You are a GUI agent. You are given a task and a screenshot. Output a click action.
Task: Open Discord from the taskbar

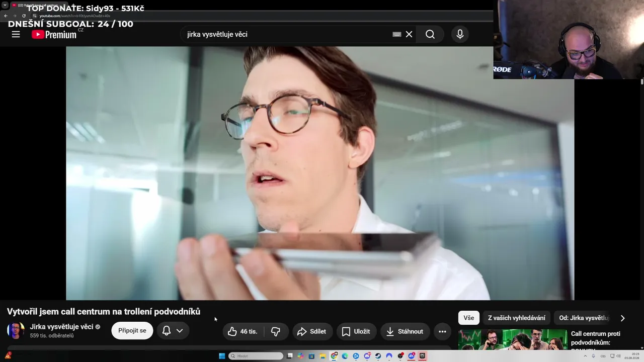pyautogui.click(x=367, y=356)
